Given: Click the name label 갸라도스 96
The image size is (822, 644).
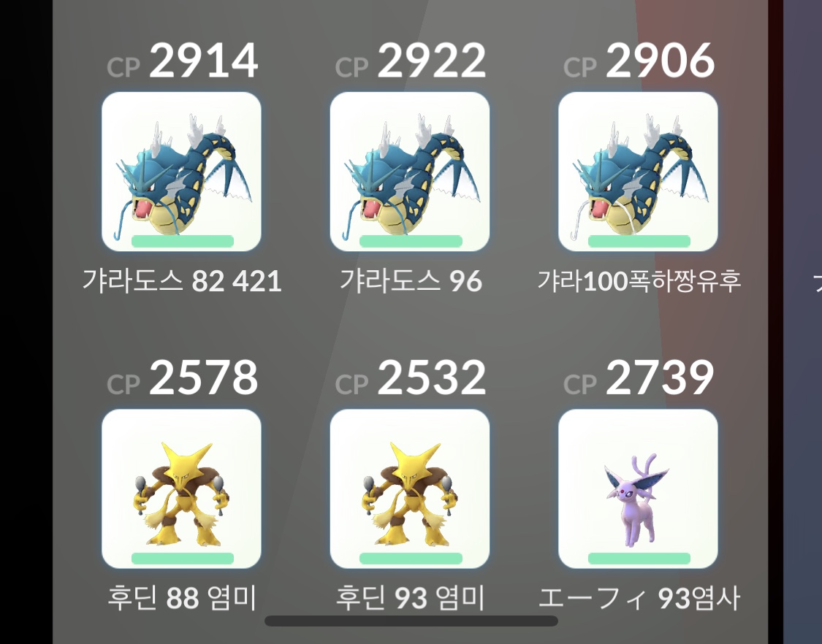Looking at the screenshot, I should 411,280.
